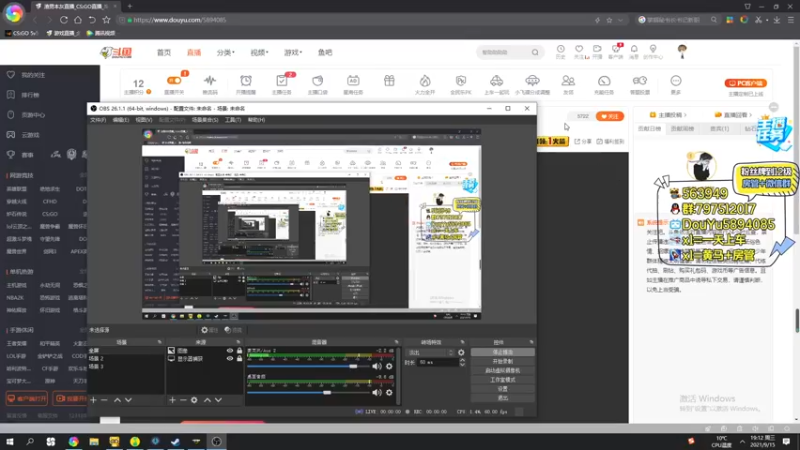Open settings gear for second audio channel
Image resolution: width=800 pixels, height=450 pixels.
pyautogui.click(x=389, y=392)
